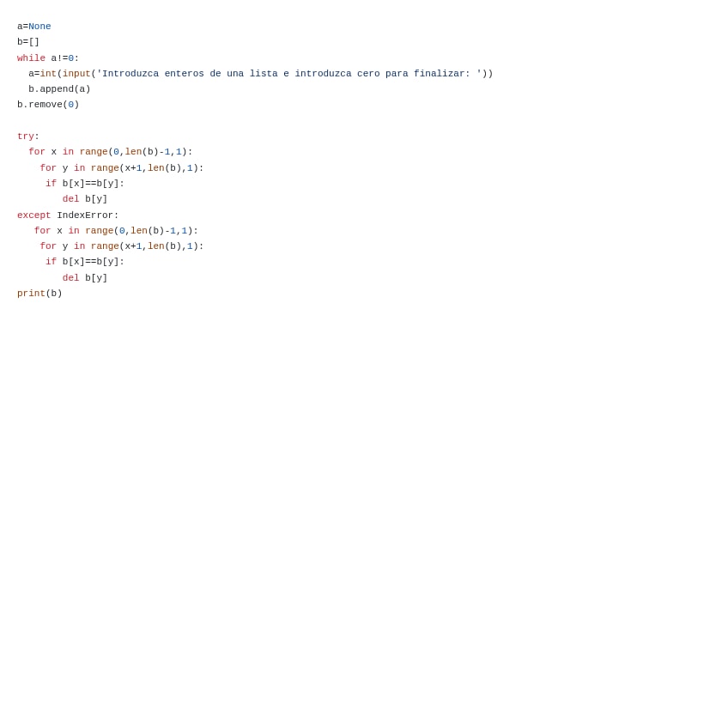Click the 'None' keyword in first line
The height and width of the screenshot is (728, 728).
(x=39, y=27)
